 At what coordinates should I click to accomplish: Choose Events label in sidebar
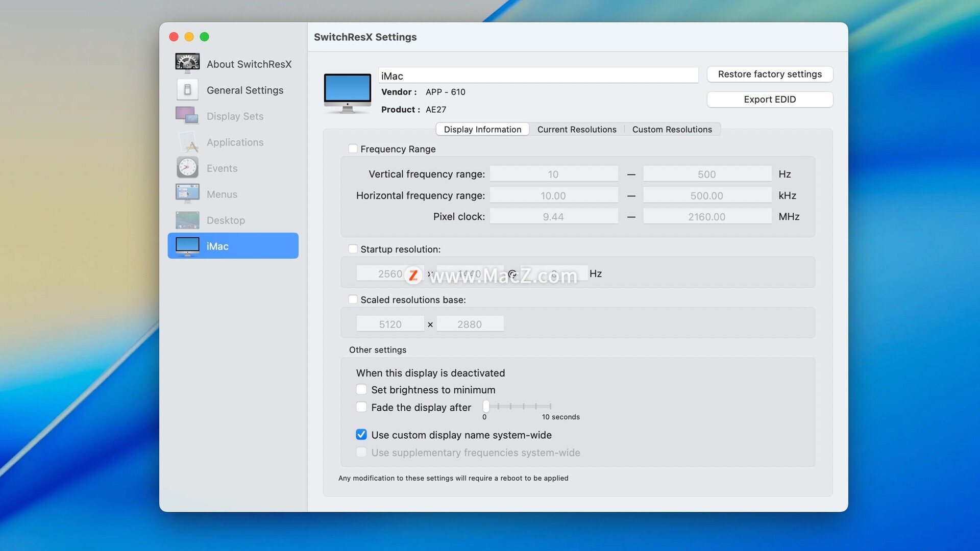(222, 168)
